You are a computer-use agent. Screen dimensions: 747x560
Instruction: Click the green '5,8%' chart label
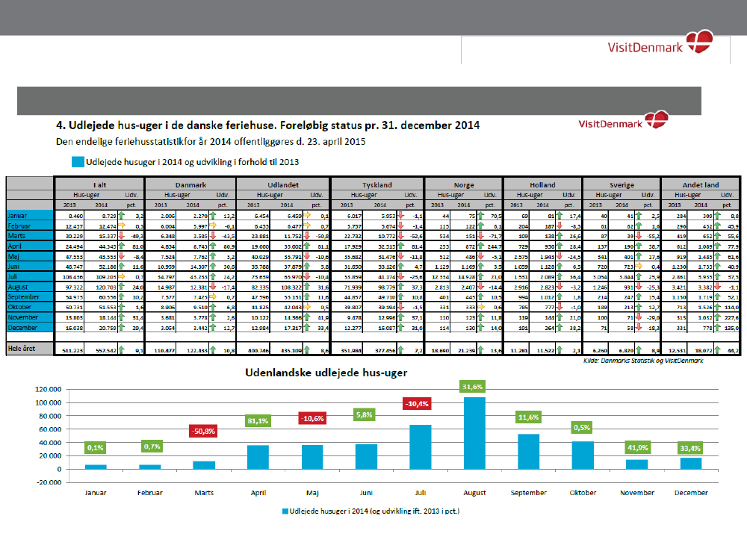point(365,414)
